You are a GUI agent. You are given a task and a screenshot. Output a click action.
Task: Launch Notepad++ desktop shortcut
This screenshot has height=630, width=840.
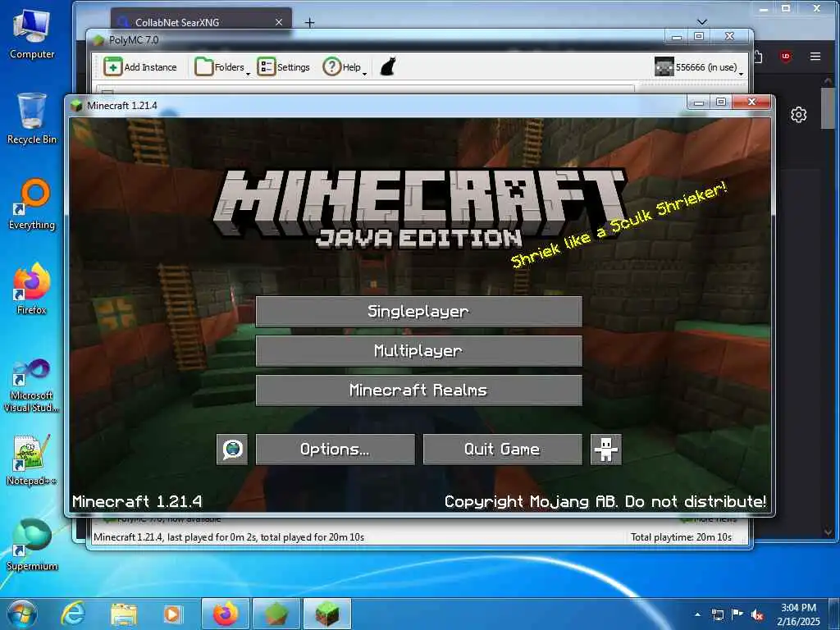tap(32, 461)
